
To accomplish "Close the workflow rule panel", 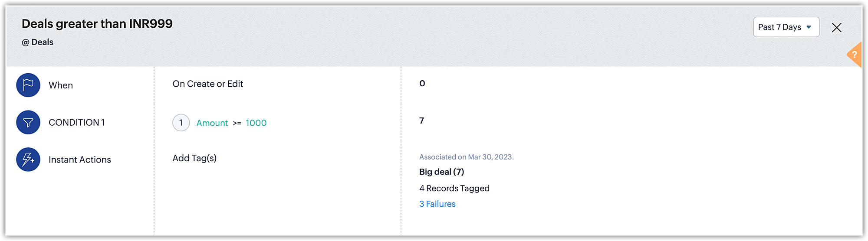I will coord(836,28).
